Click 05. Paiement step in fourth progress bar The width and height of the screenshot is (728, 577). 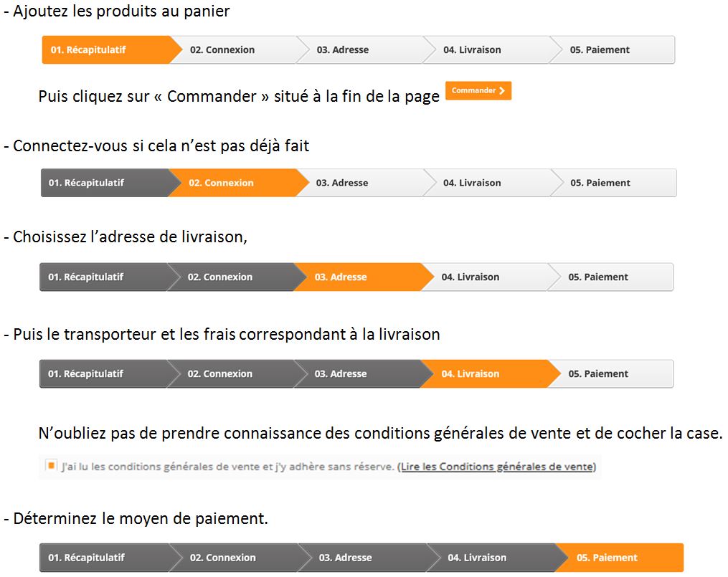click(610, 374)
